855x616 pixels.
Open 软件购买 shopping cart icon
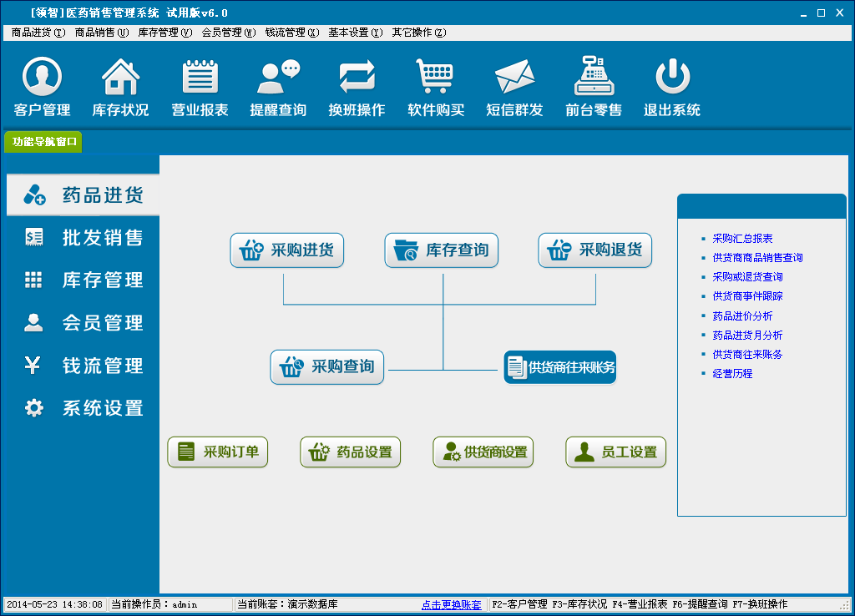435,78
